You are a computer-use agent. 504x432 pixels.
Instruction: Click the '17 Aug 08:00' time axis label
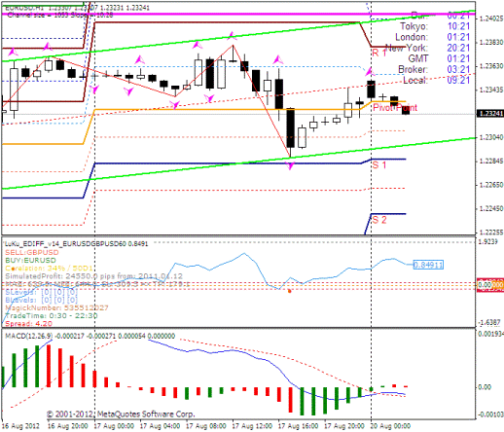(x=206, y=426)
